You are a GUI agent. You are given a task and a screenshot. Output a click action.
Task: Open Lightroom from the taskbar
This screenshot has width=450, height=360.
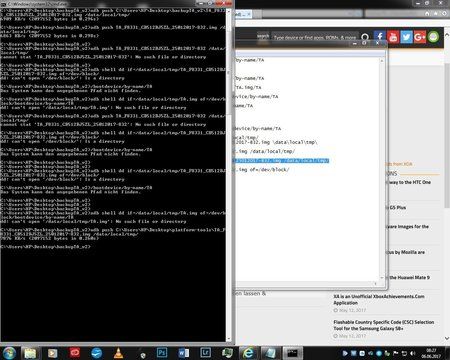(205, 353)
